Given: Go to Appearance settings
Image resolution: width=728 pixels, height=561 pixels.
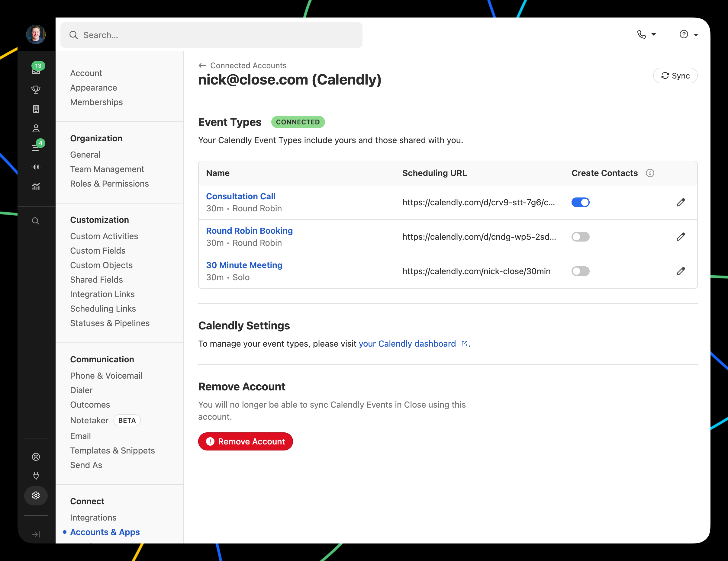Looking at the screenshot, I should click(93, 88).
